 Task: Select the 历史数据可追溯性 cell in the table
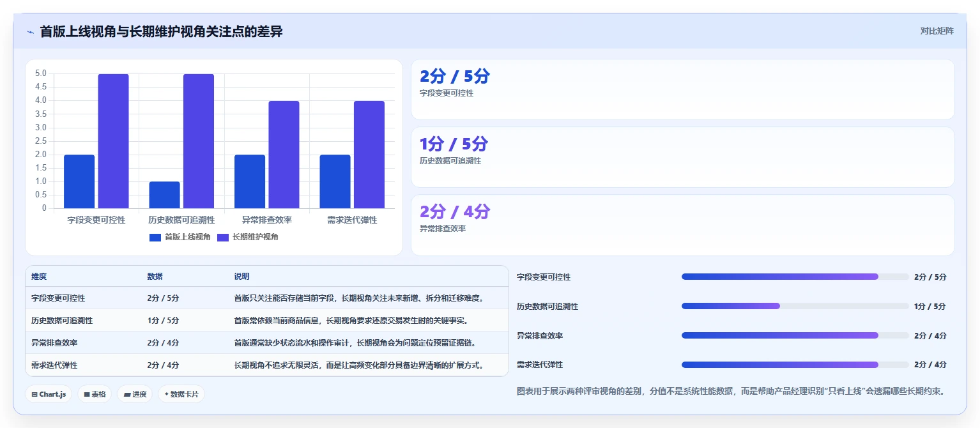click(62, 321)
